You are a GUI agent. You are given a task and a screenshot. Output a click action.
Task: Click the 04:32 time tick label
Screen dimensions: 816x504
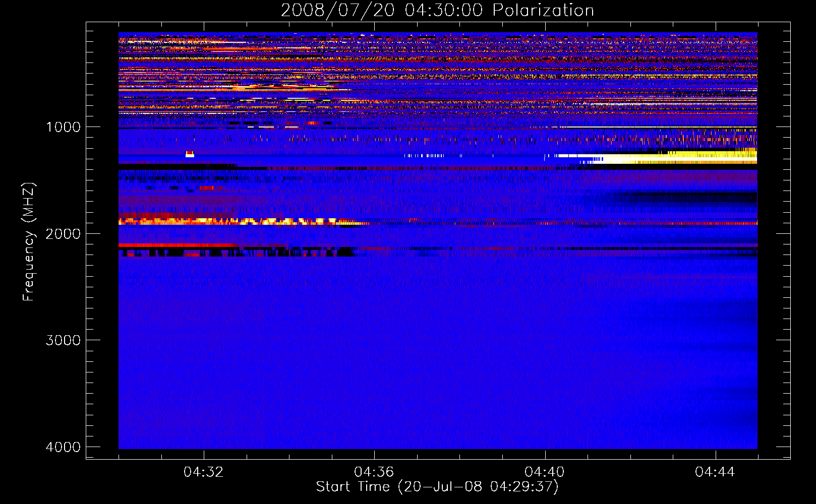(204, 472)
